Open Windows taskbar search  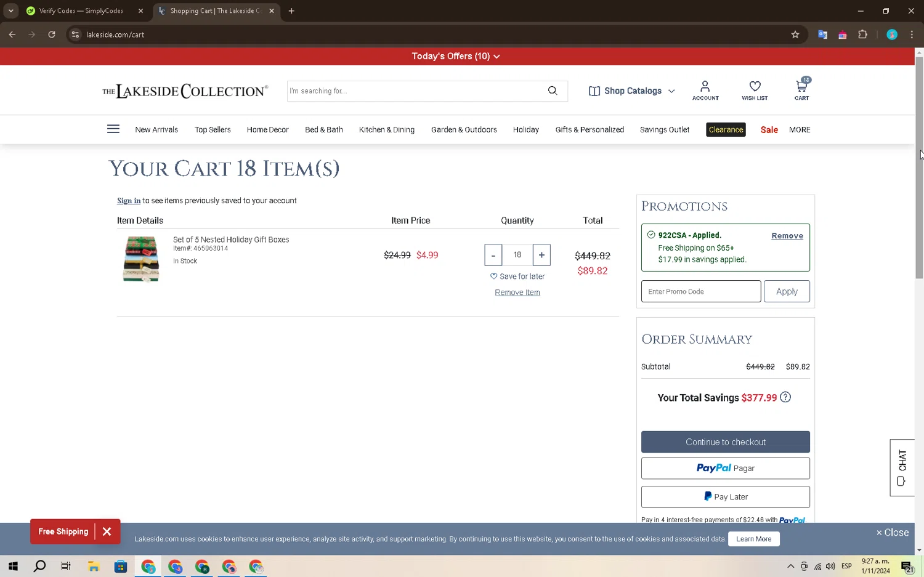tap(39, 566)
